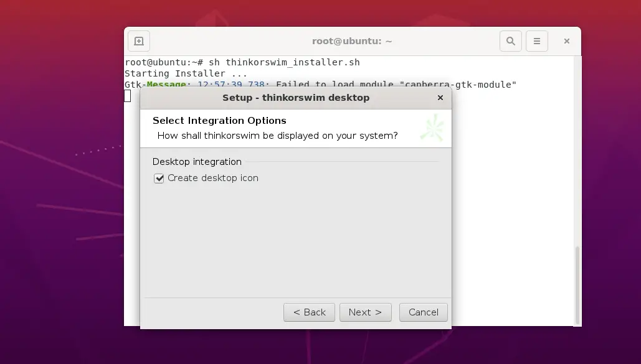Open a new terminal tab

click(x=139, y=41)
